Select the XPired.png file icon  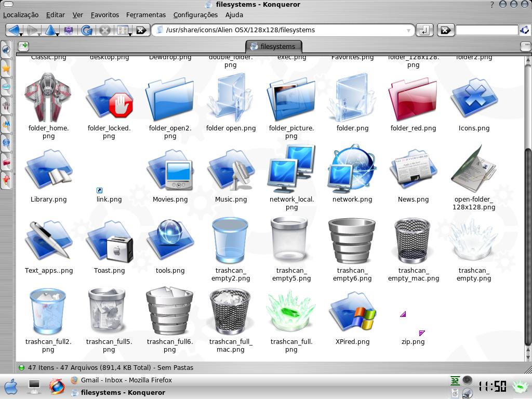[352, 312]
